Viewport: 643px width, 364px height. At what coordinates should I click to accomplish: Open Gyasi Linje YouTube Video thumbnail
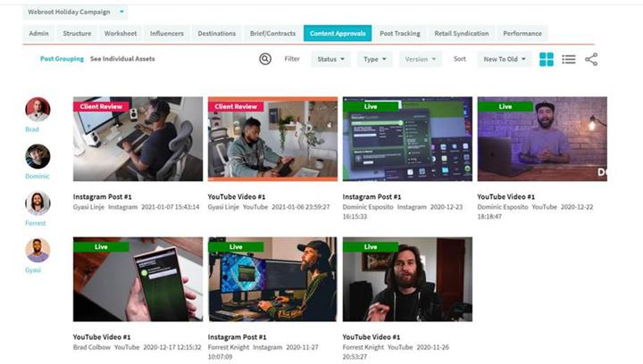pos(272,139)
